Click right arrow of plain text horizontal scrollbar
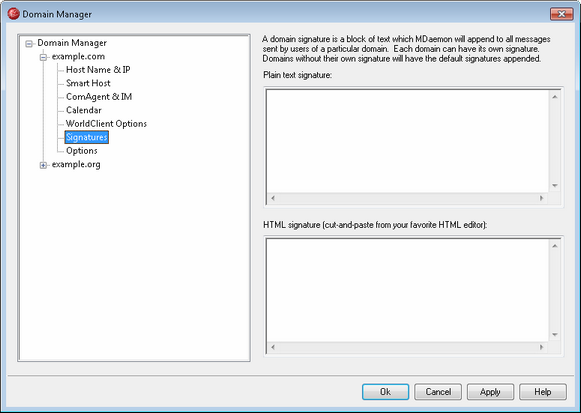The image size is (581, 413). (x=541, y=198)
